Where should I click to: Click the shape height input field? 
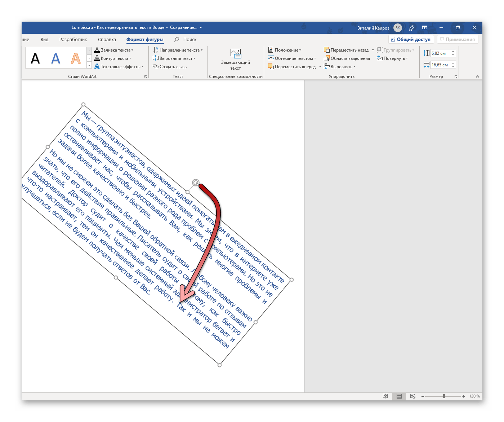440,53
